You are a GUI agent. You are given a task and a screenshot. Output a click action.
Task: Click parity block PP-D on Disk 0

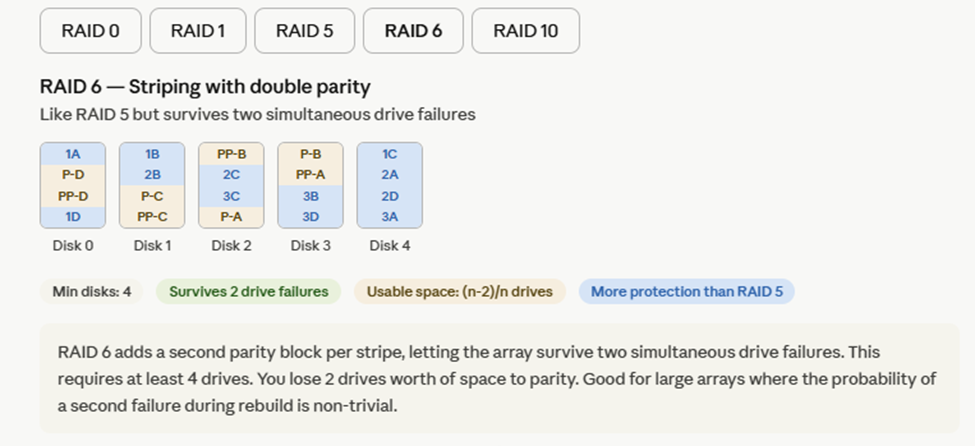click(x=73, y=195)
